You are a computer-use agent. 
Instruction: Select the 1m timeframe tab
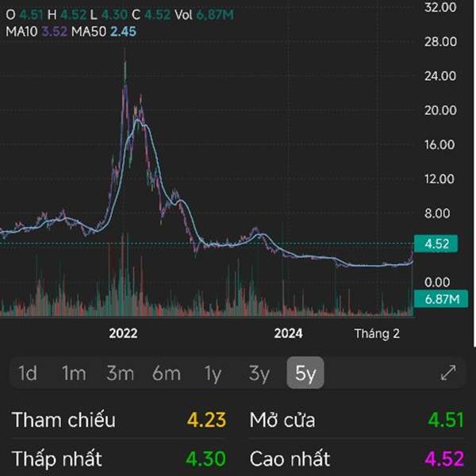tap(74, 373)
